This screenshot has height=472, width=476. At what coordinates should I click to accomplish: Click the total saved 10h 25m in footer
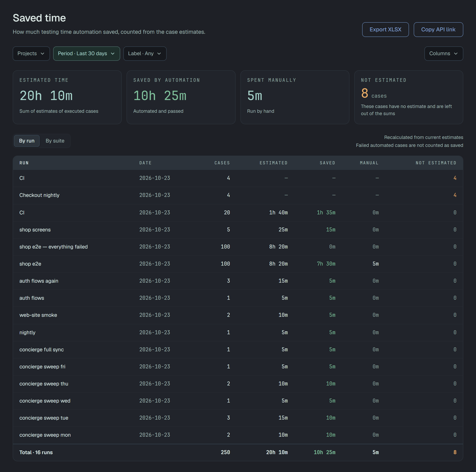324,453
